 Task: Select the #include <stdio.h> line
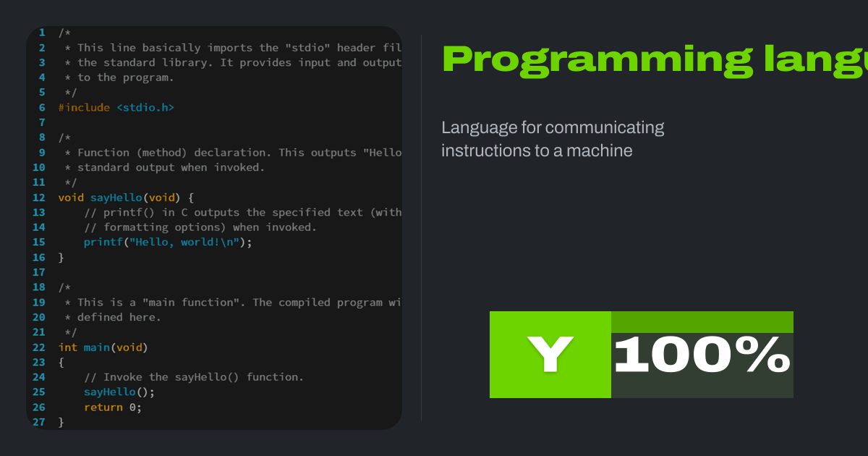click(x=116, y=107)
